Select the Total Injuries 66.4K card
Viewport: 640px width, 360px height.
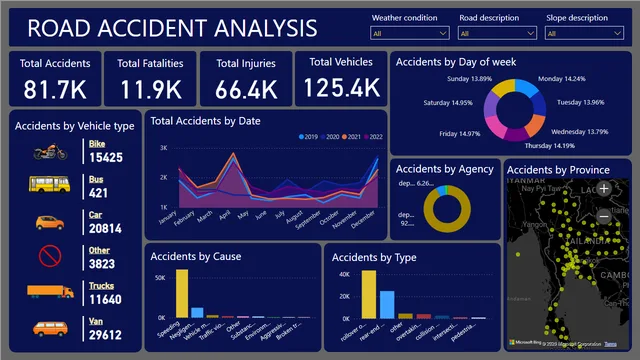point(246,79)
